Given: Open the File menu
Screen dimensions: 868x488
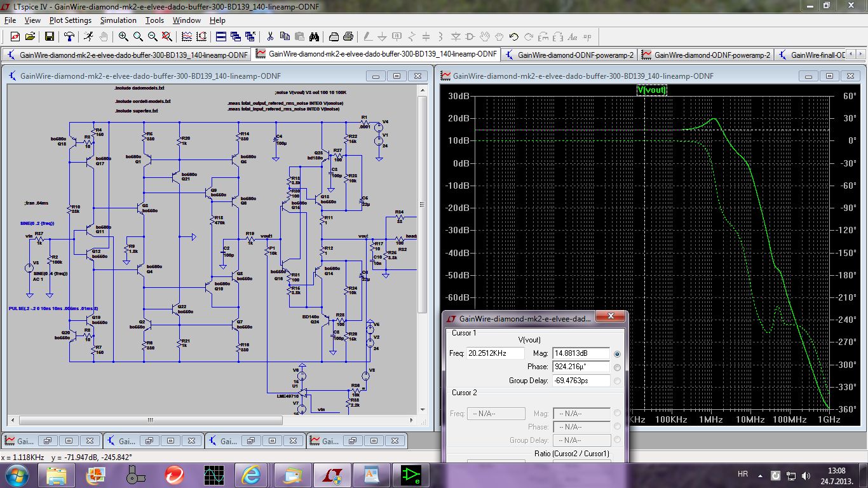Looking at the screenshot, I should [x=10, y=20].
